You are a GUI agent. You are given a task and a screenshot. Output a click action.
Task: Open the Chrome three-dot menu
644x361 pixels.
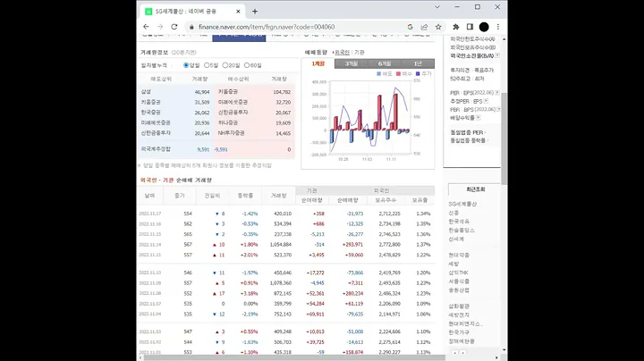click(x=498, y=27)
